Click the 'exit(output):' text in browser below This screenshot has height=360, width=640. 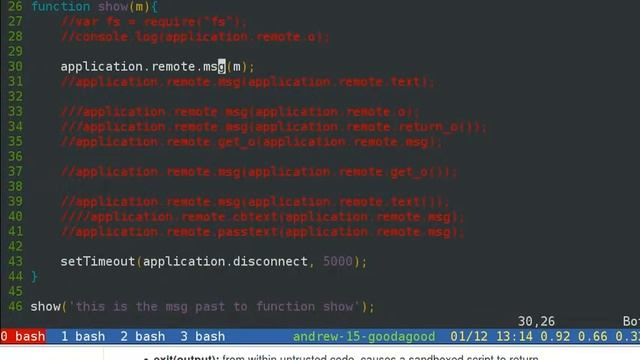coord(186,358)
